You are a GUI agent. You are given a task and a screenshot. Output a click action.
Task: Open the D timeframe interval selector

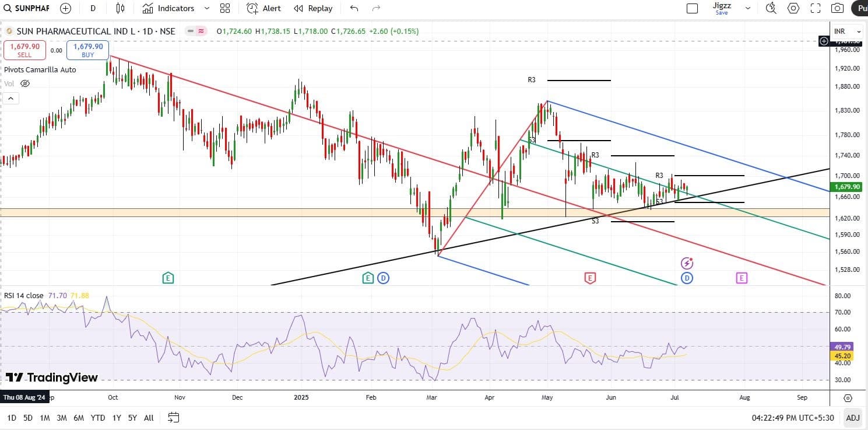[93, 8]
